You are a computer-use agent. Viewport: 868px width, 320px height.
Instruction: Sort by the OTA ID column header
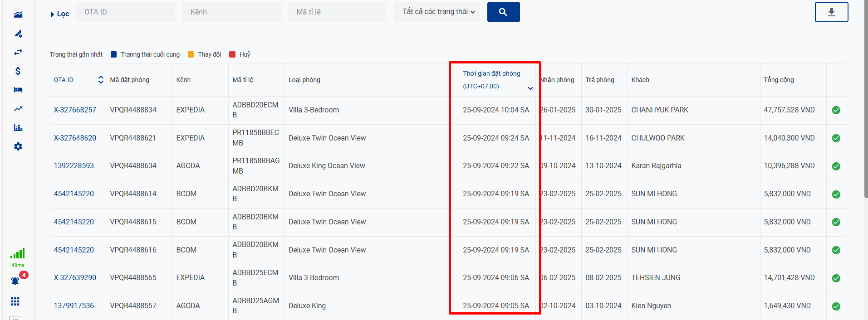point(100,80)
